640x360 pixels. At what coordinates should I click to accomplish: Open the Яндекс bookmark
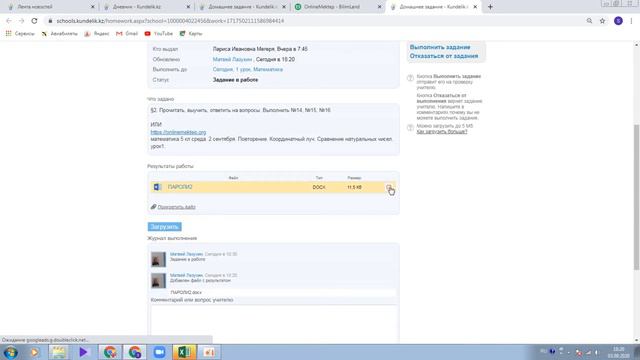click(x=97, y=33)
